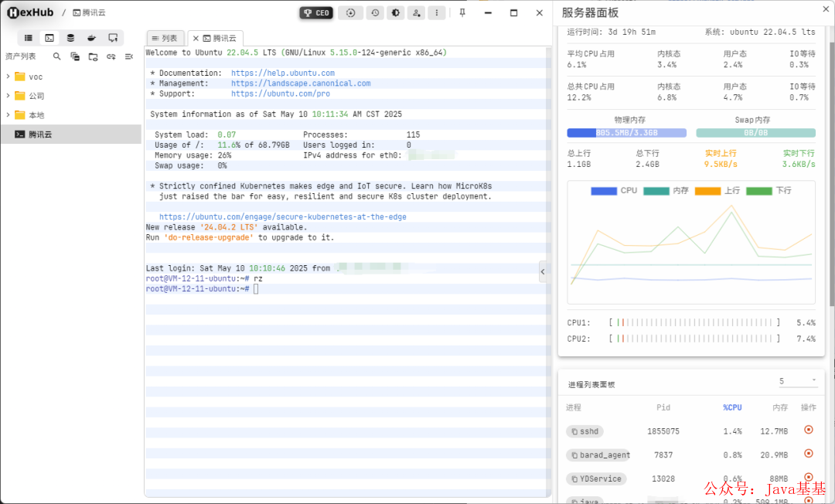The image size is (835, 504).
Task: Click the 实时上行 9.5KB/s value
Action: [721, 165]
